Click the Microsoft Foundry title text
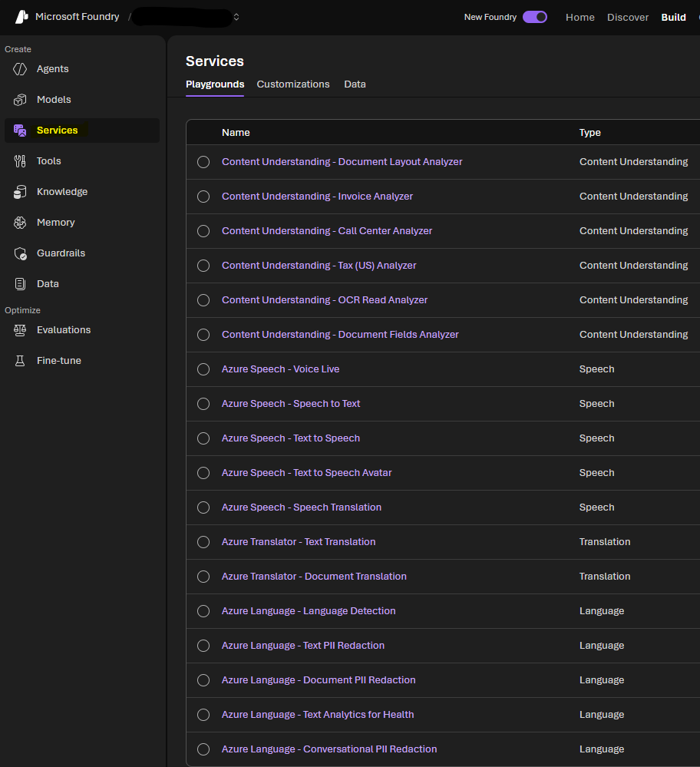Viewport: 700px width, 767px height. tap(78, 17)
